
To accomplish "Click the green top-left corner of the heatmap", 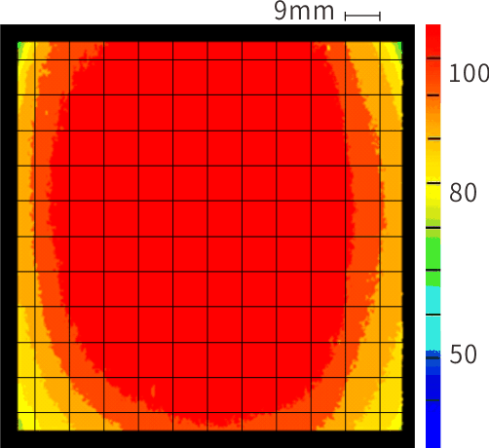I will 20,48.
